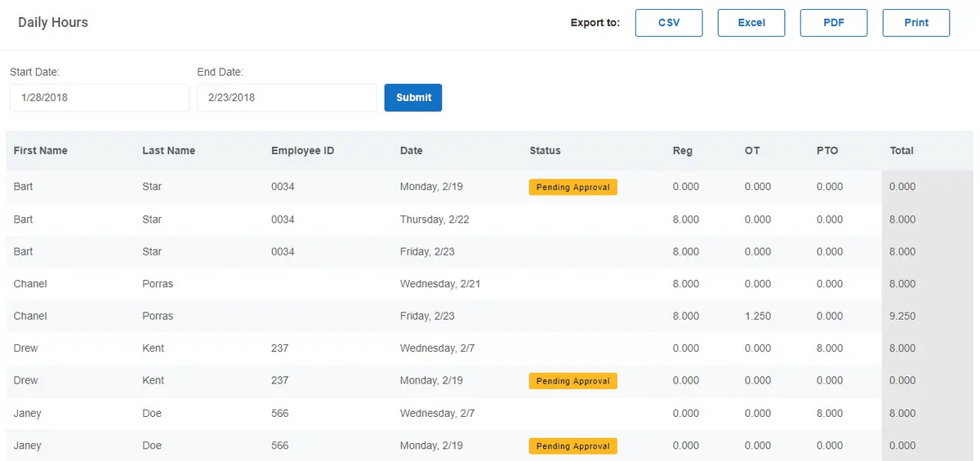This screenshot has height=461, width=980.
Task: Sort by OT column header
Action: pos(752,150)
